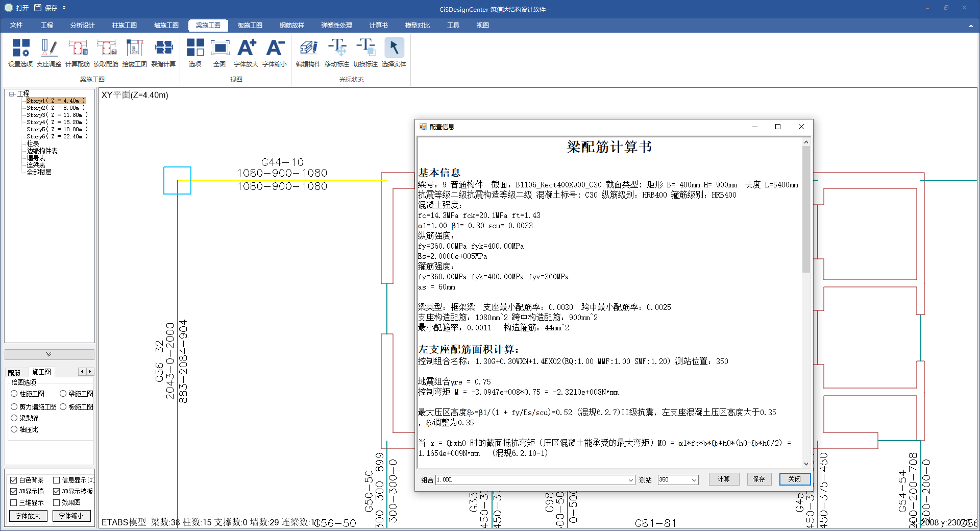Enable the 三维显示 checkbox
The image size is (980, 531).
(x=14, y=502)
